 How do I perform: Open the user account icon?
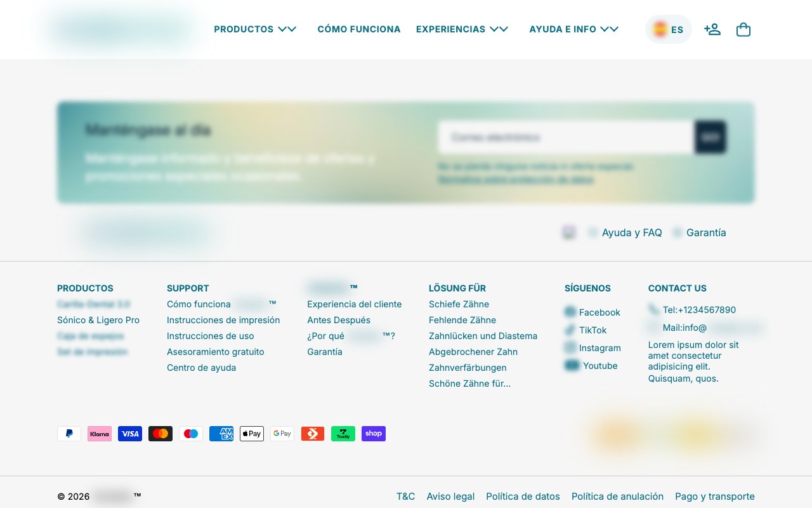(712, 29)
